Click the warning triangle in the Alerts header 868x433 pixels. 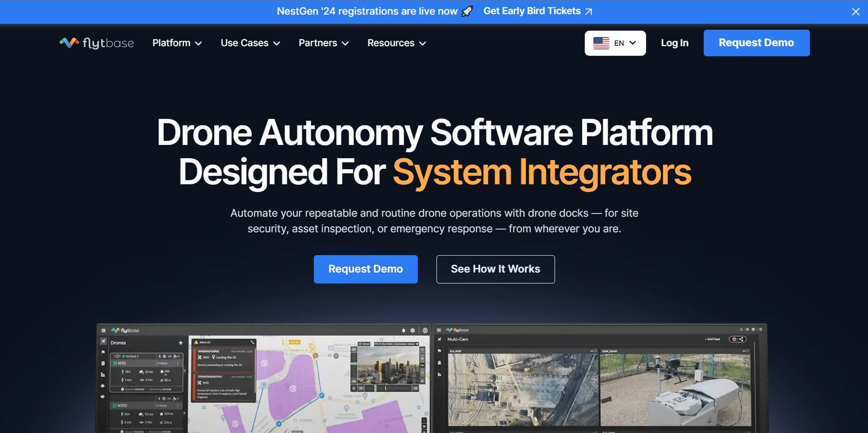pos(196,342)
